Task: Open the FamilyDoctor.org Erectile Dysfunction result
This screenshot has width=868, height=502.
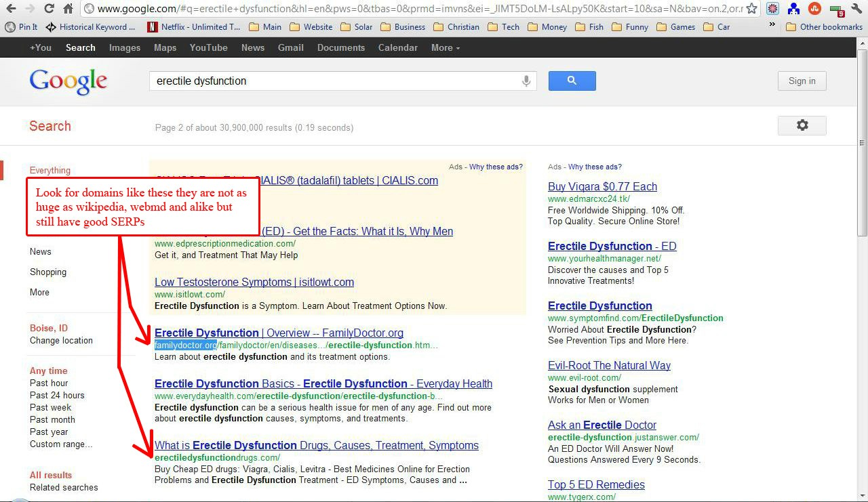Action: tap(279, 333)
